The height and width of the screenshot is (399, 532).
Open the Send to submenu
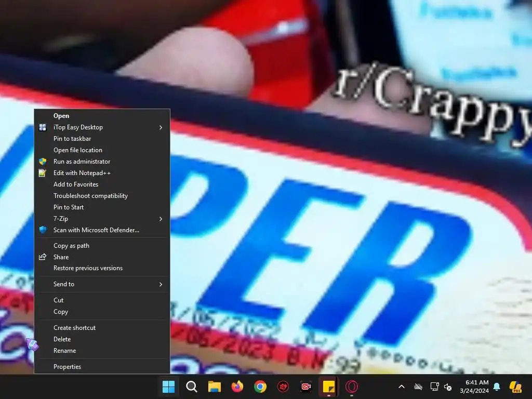click(102, 284)
